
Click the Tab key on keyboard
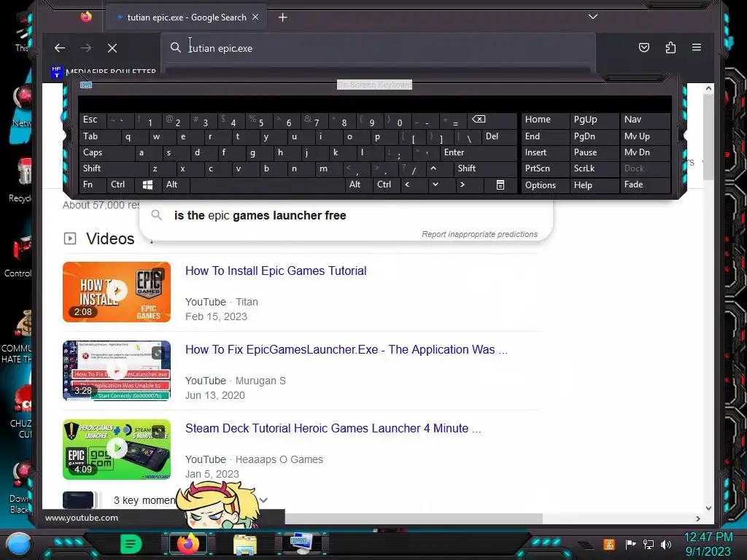(99, 136)
